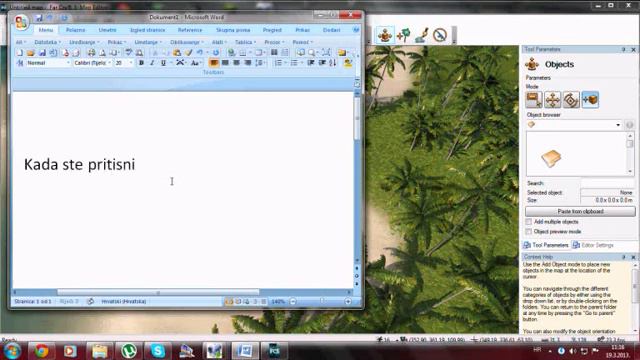
Task: Open the Oblikovanje dropdown menu
Action: tap(187, 42)
